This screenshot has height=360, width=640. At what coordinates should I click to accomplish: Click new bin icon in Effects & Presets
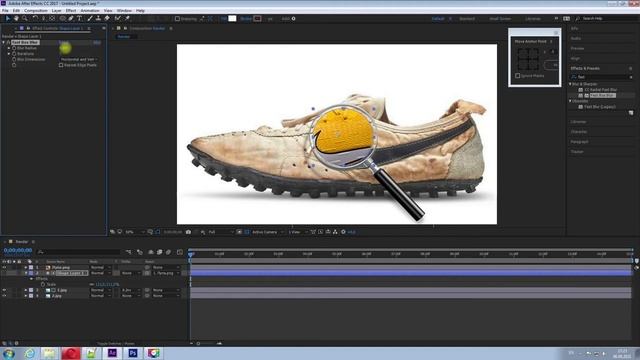[631, 113]
